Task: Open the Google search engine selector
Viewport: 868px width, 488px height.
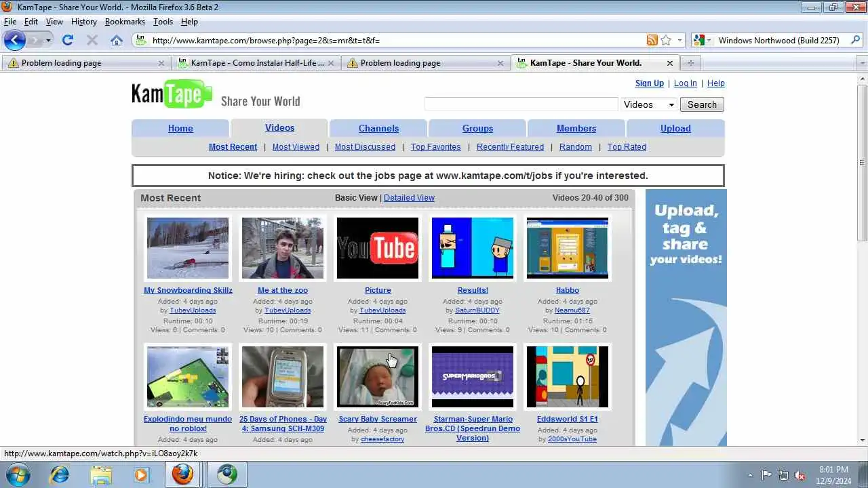Action: tap(701, 41)
